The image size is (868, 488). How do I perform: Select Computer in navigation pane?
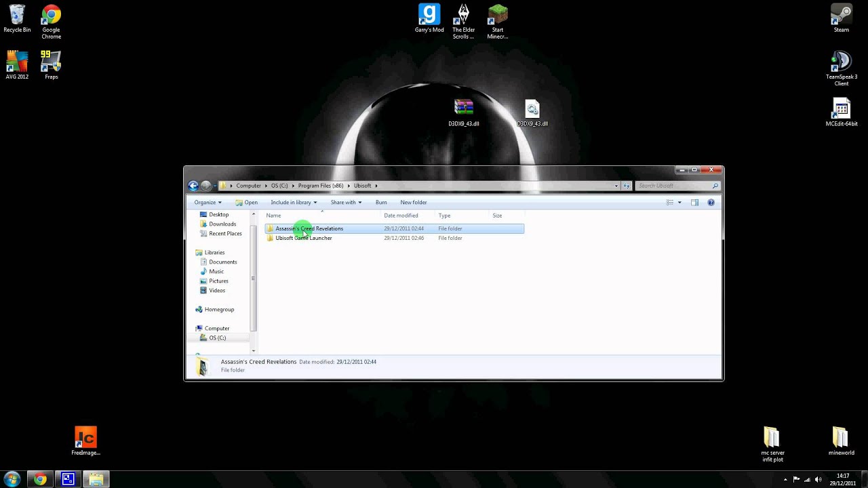pos(217,329)
